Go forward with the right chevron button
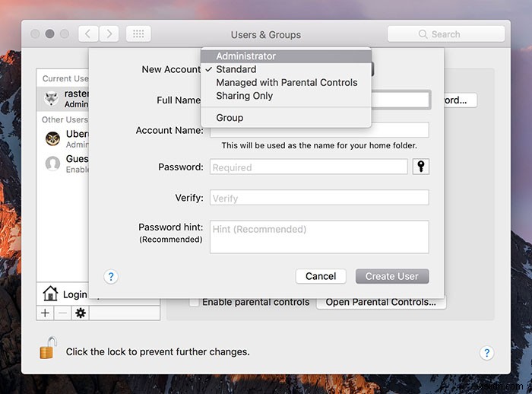This screenshot has width=532, height=394. point(109,34)
